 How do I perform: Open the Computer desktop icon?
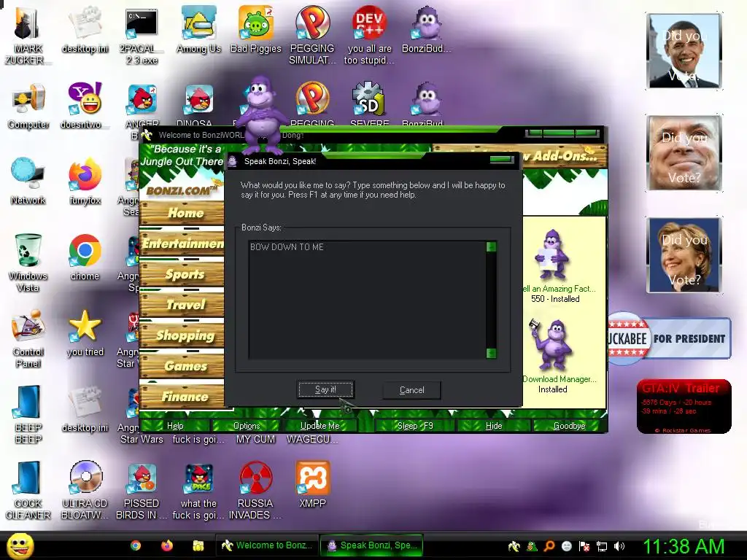(x=28, y=106)
